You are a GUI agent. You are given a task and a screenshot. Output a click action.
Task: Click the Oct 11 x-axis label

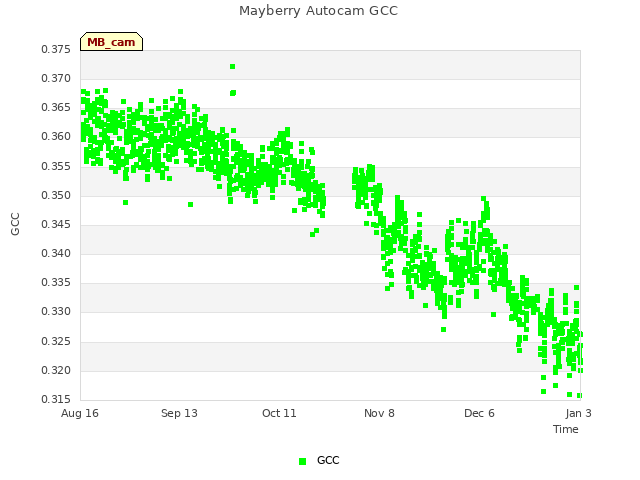pos(279,413)
